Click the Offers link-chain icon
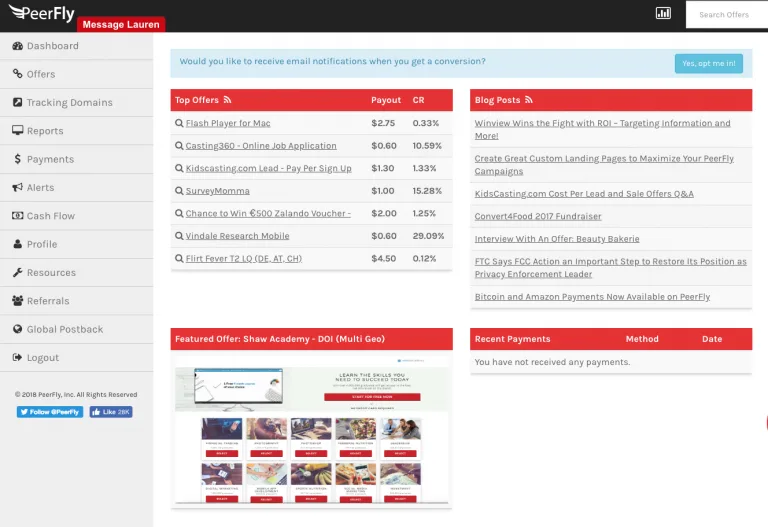 (x=18, y=74)
